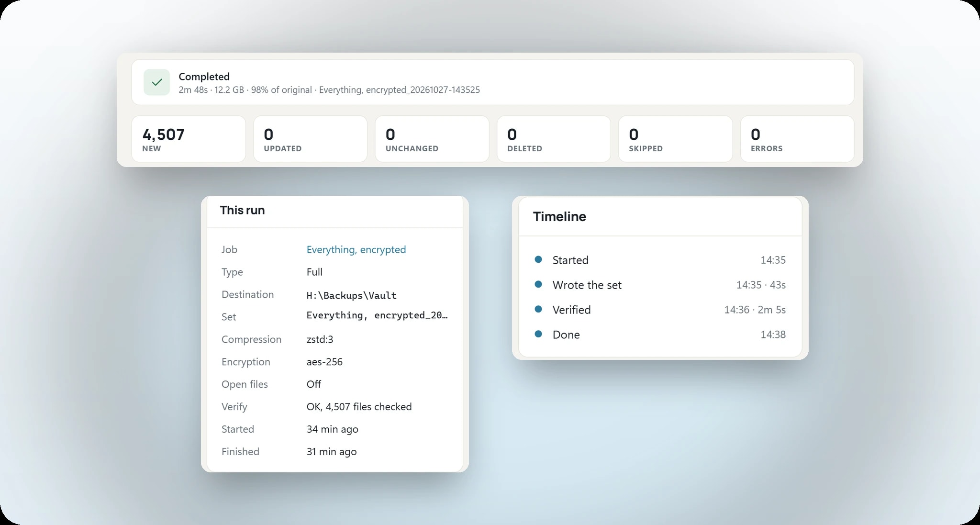Click the Encryption value aes-256

tap(324, 362)
